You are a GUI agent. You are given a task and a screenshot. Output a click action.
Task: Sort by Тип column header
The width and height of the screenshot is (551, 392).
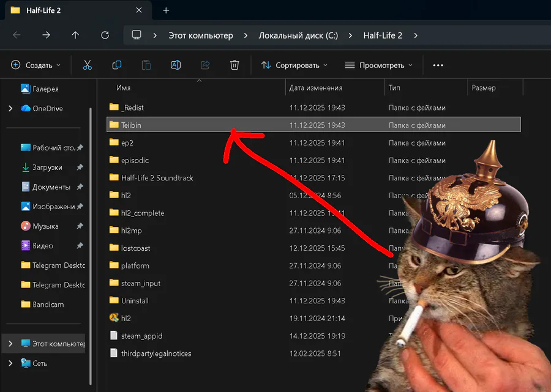tap(394, 87)
